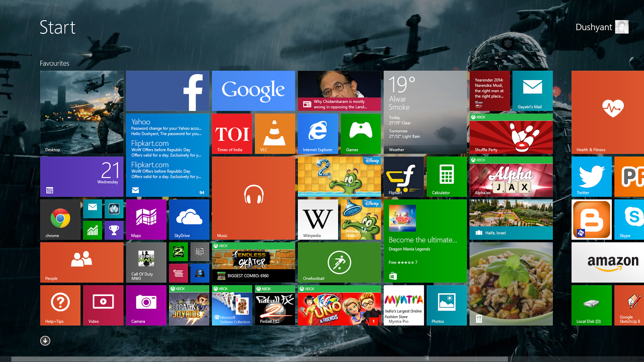Launch the Camera tile
Image resolution: width=644 pixels, height=362 pixels.
[146, 305]
